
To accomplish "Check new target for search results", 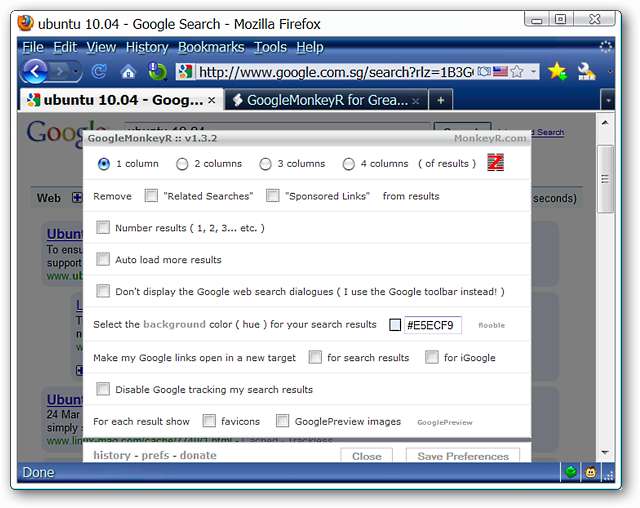I will coord(315,357).
